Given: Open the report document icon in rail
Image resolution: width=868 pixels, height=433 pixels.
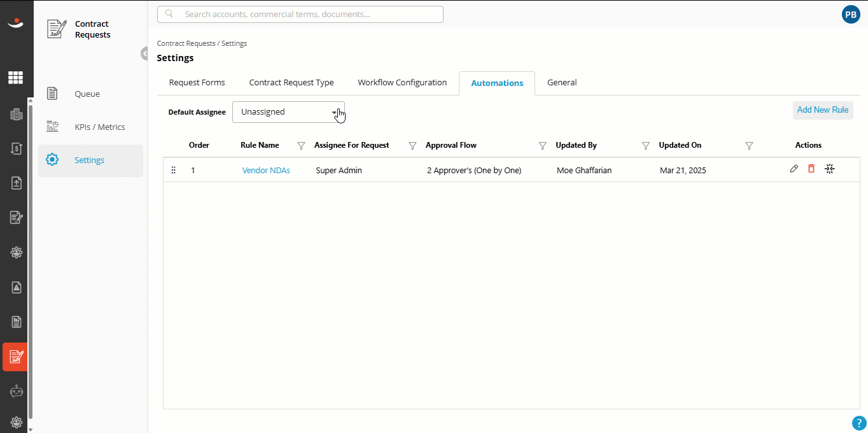Looking at the screenshot, I should [x=17, y=322].
